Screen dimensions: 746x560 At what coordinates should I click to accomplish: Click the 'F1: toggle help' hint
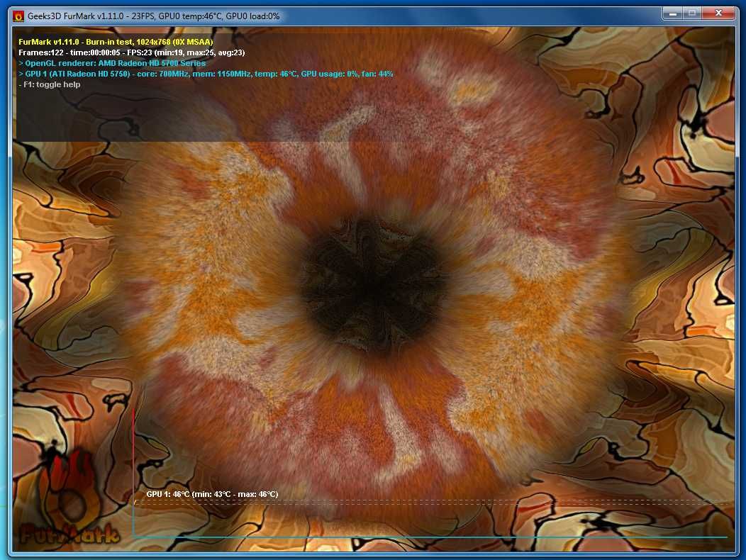point(50,84)
